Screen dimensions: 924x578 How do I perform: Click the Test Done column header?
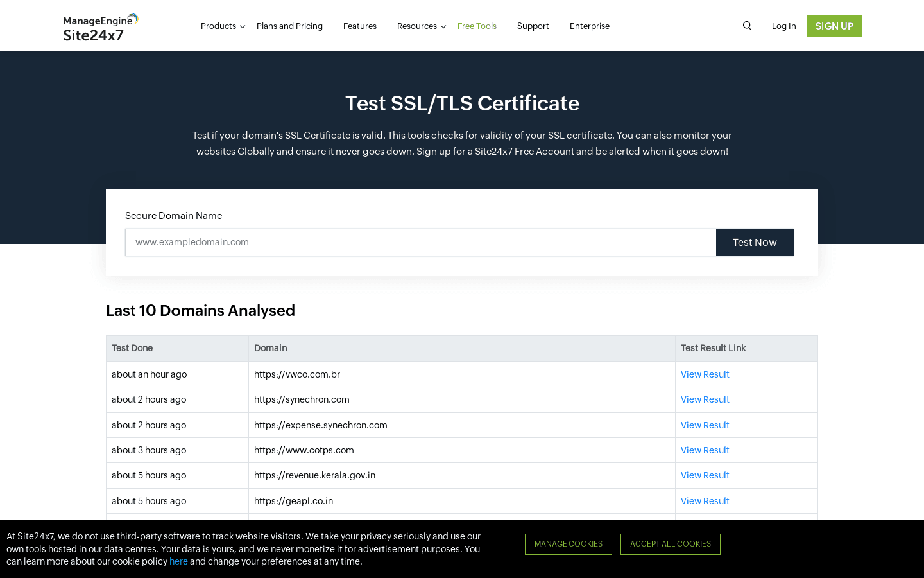177,348
